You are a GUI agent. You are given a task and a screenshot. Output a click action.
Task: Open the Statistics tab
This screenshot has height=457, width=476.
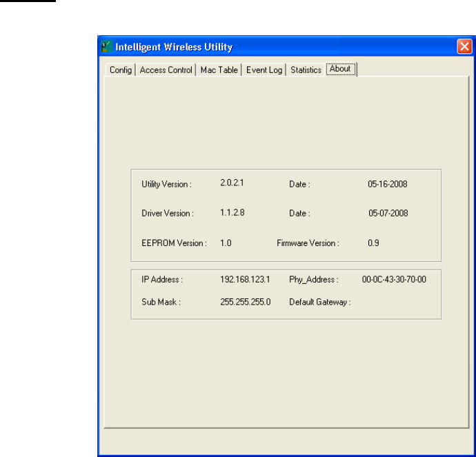[x=306, y=70]
